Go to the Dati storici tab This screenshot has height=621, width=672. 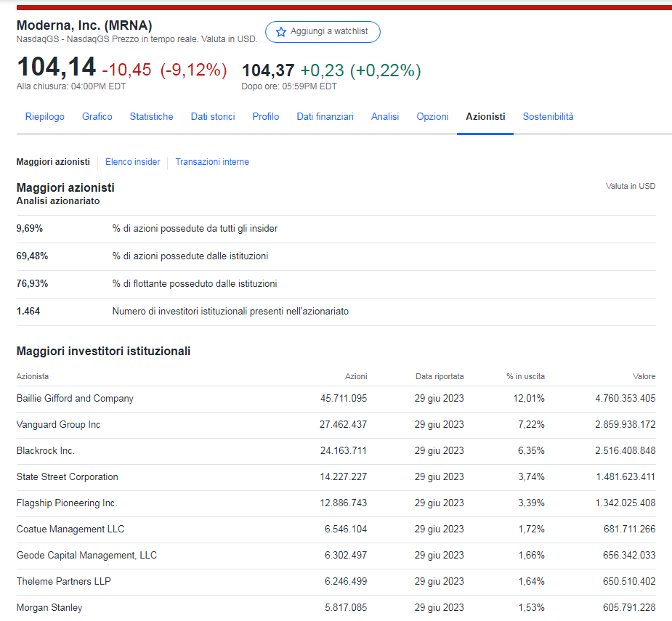(213, 116)
